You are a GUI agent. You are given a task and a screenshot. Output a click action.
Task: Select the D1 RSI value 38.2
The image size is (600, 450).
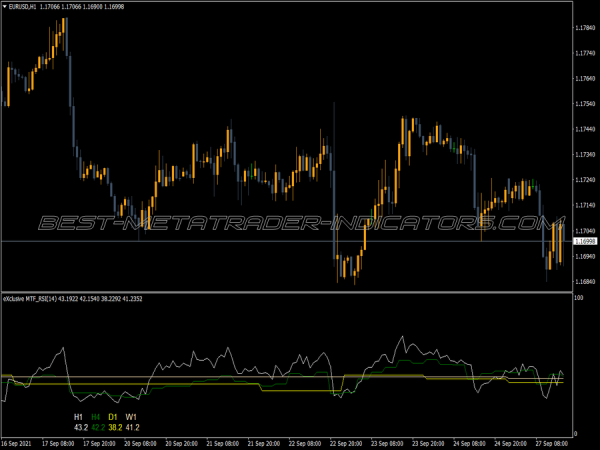tap(115, 427)
